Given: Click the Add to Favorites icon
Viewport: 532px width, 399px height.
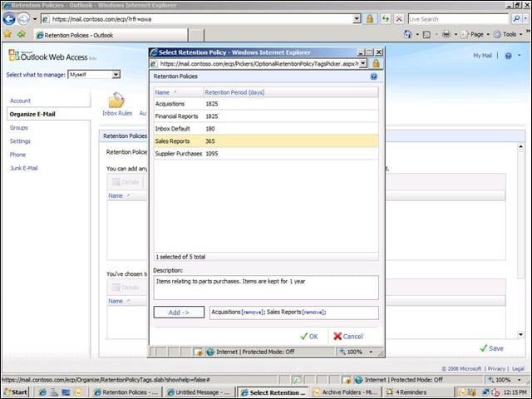Looking at the screenshot, I should 22,34.
